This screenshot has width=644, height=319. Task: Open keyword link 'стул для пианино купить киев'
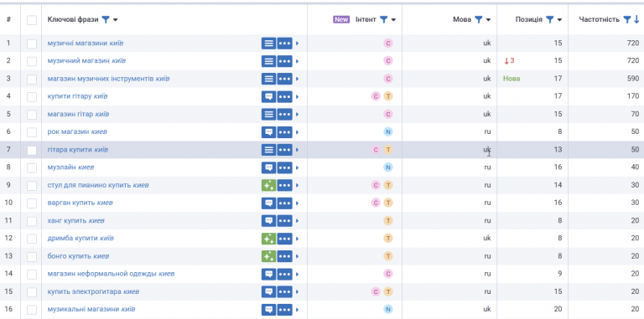(98, 185)
